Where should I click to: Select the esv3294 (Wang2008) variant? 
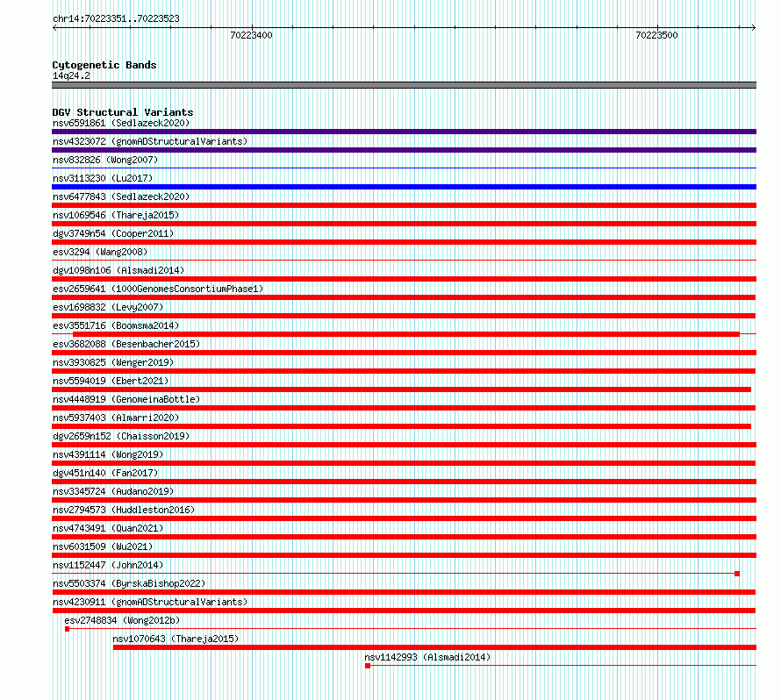point(100,252)
